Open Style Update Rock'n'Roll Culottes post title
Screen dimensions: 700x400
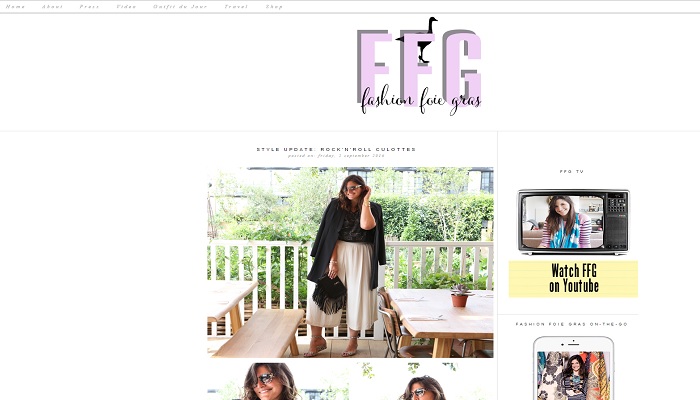pyautogui.click(x=336, y=149)
